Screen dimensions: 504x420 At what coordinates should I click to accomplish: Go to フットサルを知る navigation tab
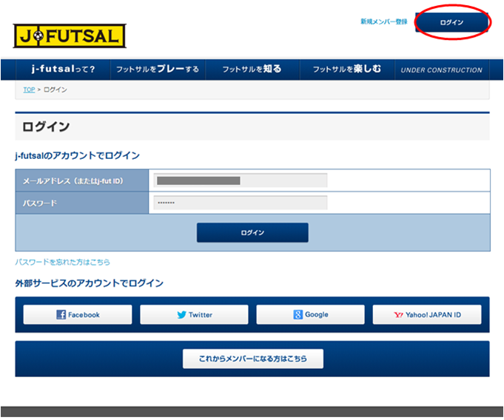tap(252, 70)
